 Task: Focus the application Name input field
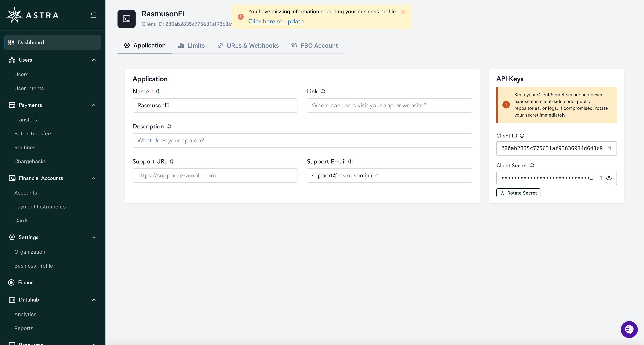(x=215, y=105)
